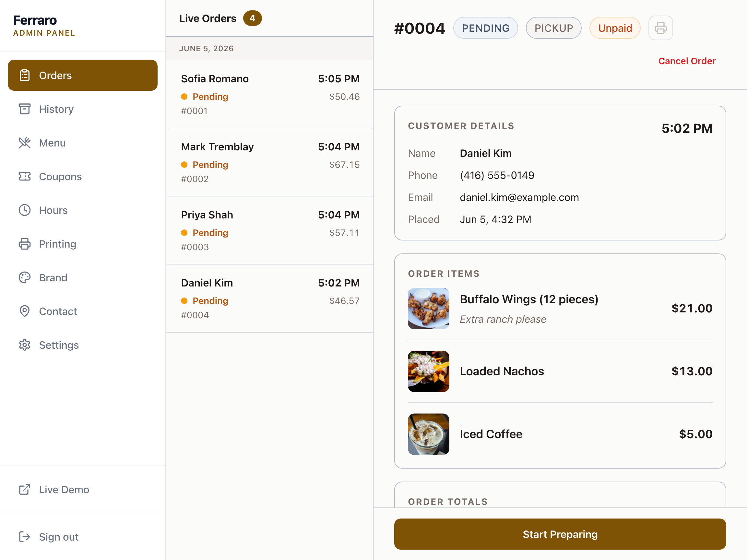747x560 pixels.
Task: Cancel the current order
Action: point(687,61)
